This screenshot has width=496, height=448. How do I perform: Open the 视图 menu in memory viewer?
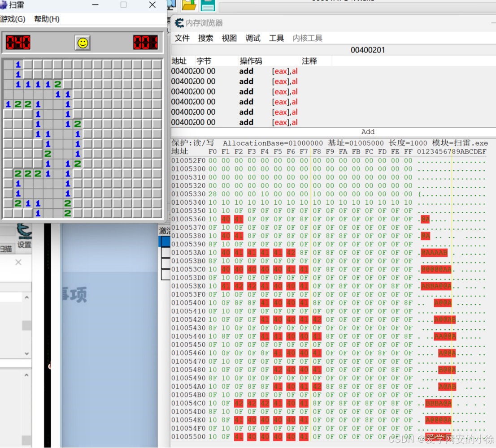pyautogui.click(x=229, y=38)
